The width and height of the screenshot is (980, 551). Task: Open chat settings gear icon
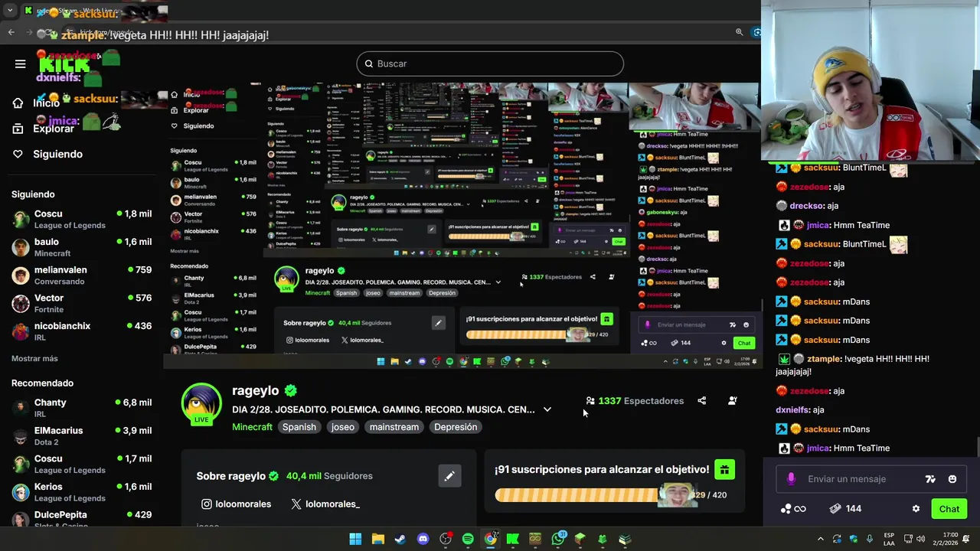[916, 509]
